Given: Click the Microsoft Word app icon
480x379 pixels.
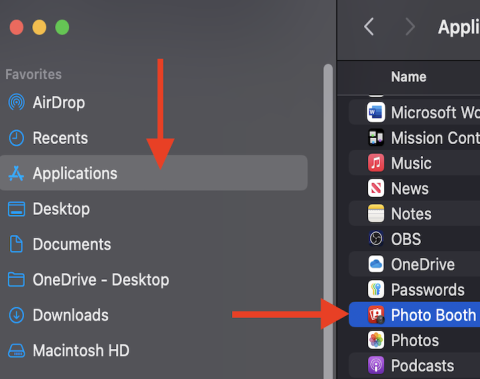Looking at the screenshot, I should (x=376, y=112).
